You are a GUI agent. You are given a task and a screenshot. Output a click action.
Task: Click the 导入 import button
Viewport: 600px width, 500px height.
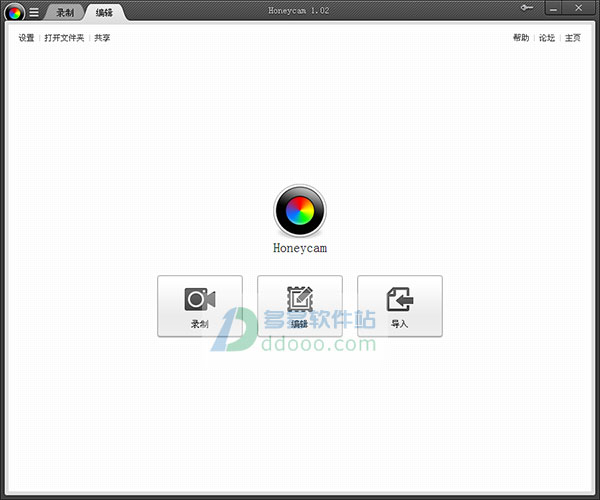(x=400, y=306)
